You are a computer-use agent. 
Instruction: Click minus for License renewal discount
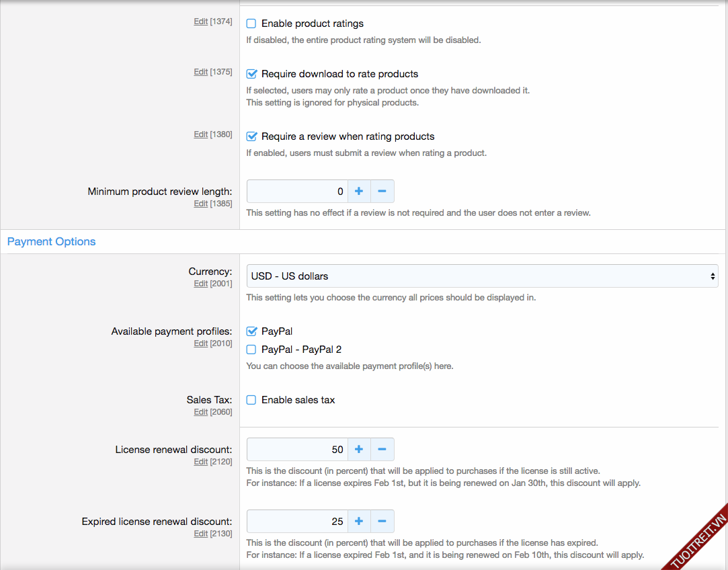pos(382,450)
